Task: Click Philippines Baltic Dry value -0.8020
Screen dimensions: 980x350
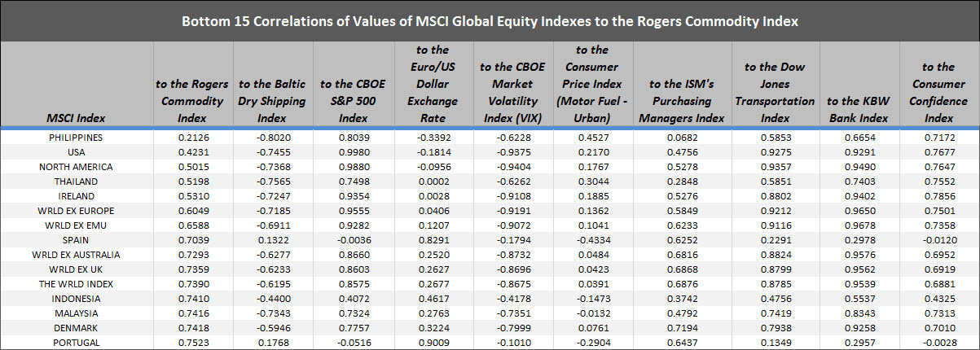Action: click(x=272, y=138)
